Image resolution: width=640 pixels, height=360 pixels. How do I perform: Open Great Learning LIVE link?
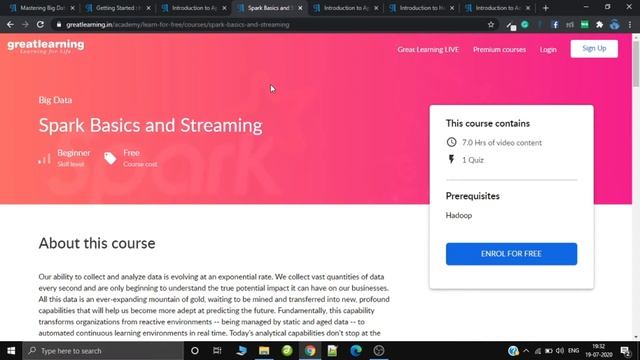click(x=428, y=49)
